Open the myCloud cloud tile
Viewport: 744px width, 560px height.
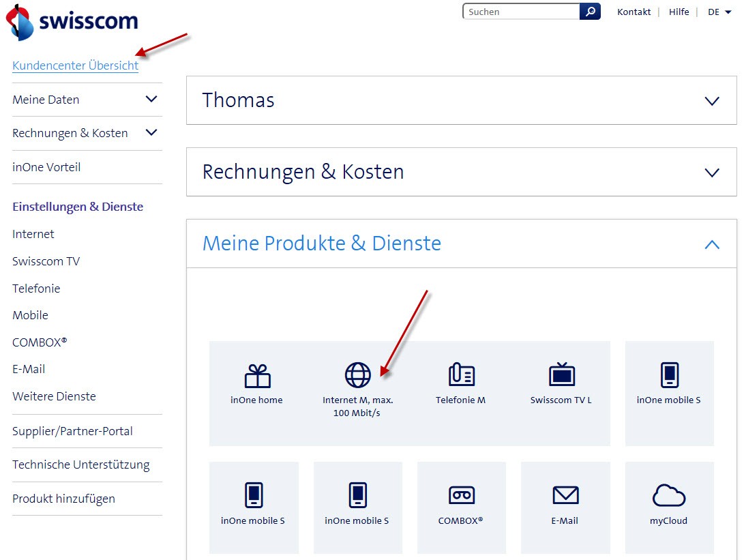click(668, 503)
